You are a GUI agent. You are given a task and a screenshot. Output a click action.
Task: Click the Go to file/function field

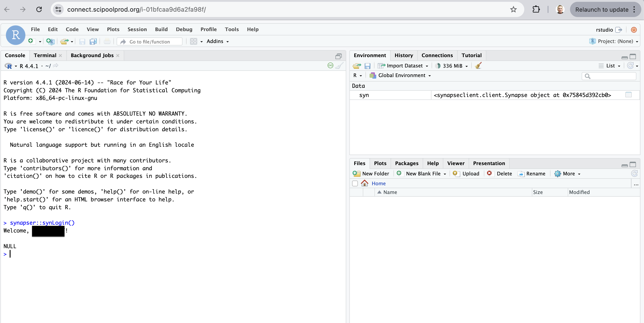tap(150, 42)
